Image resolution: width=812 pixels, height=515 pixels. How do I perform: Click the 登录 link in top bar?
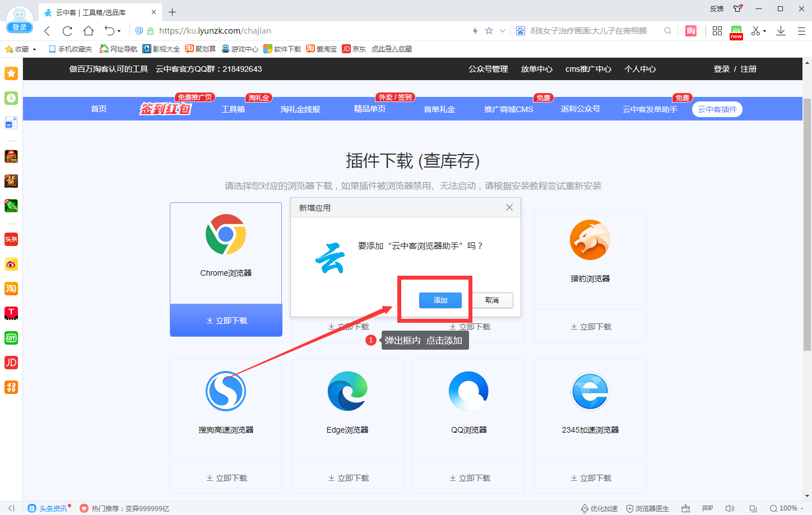pos(721,69)
